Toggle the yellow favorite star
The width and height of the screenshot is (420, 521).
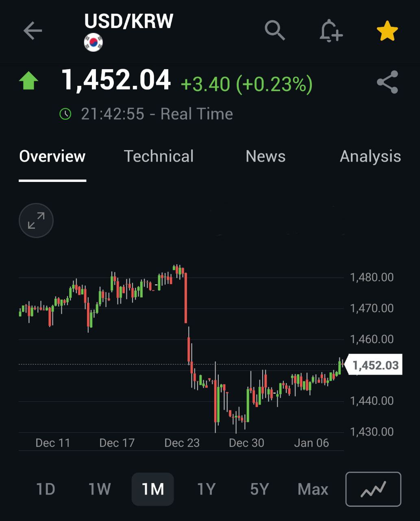pos(387,31)
